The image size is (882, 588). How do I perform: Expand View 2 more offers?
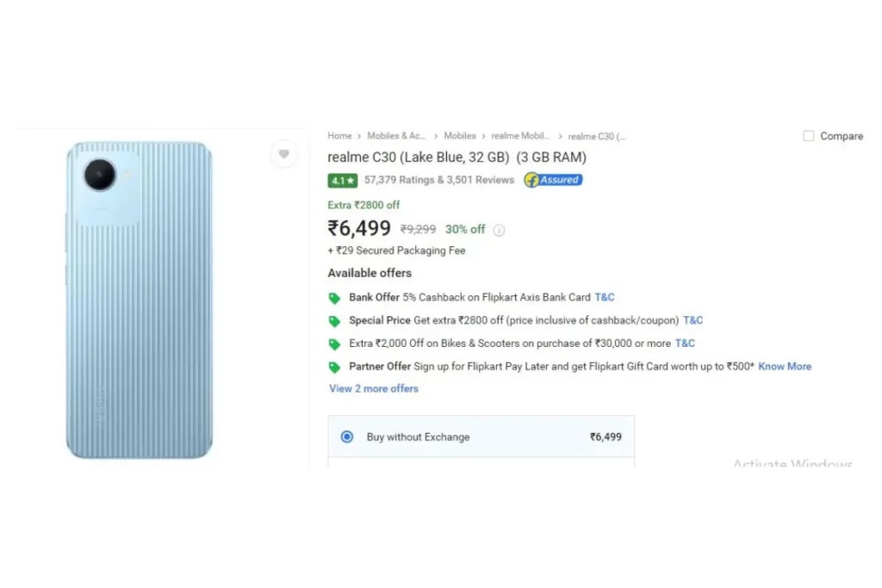(374, 388)
